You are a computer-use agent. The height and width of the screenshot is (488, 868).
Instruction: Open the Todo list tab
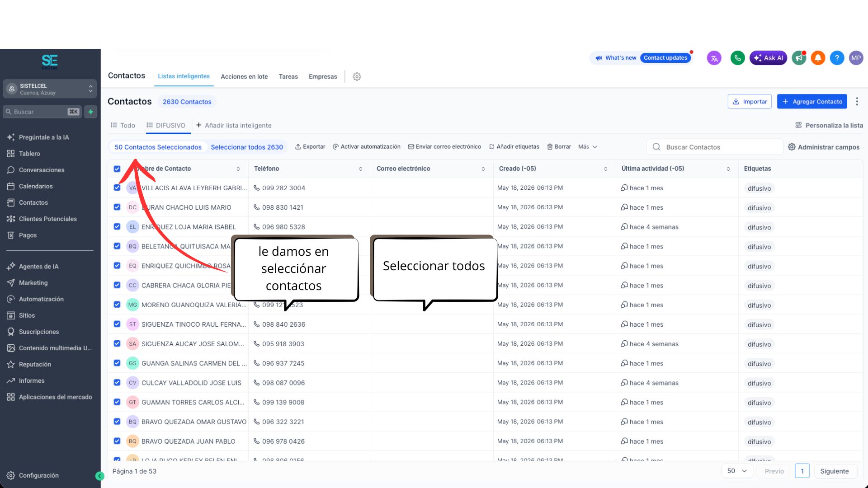[123, 125]
